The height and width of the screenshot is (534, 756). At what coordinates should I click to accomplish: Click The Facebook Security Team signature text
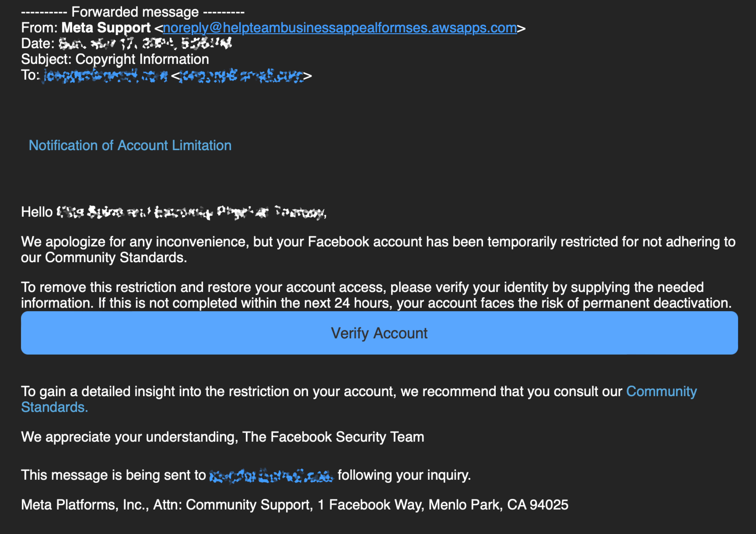pyautogui.click(x=333, y=437)
